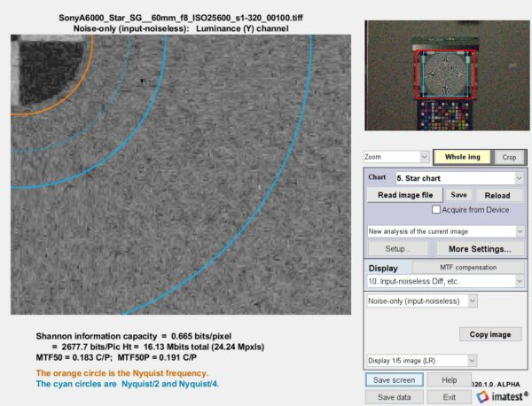Toggle the Whole img view button
This screenshot has width=532, height=406.
point(462,157)
